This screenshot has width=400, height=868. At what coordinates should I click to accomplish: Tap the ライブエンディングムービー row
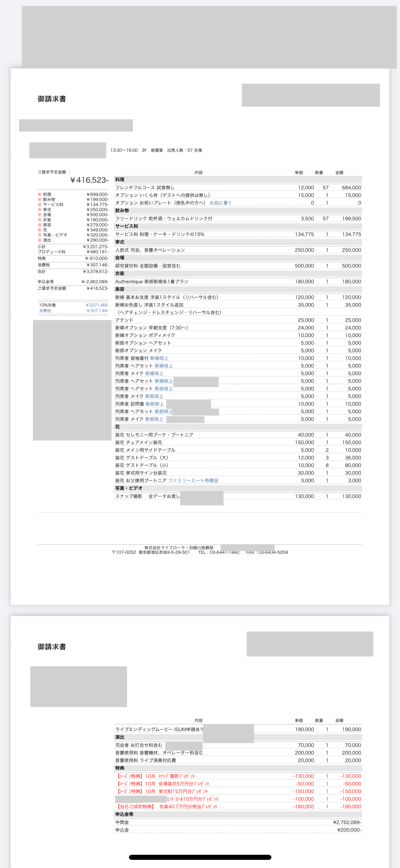point(159,729)
